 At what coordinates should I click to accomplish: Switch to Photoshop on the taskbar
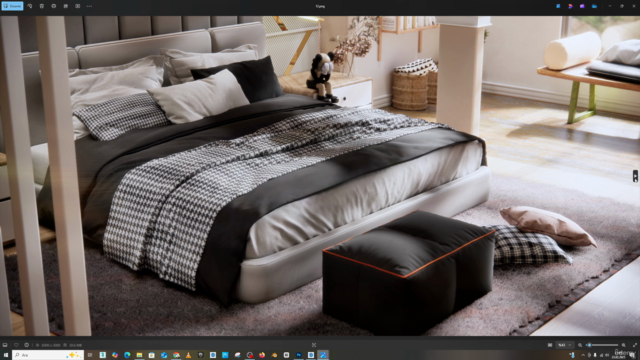click(x=299, y=355)
